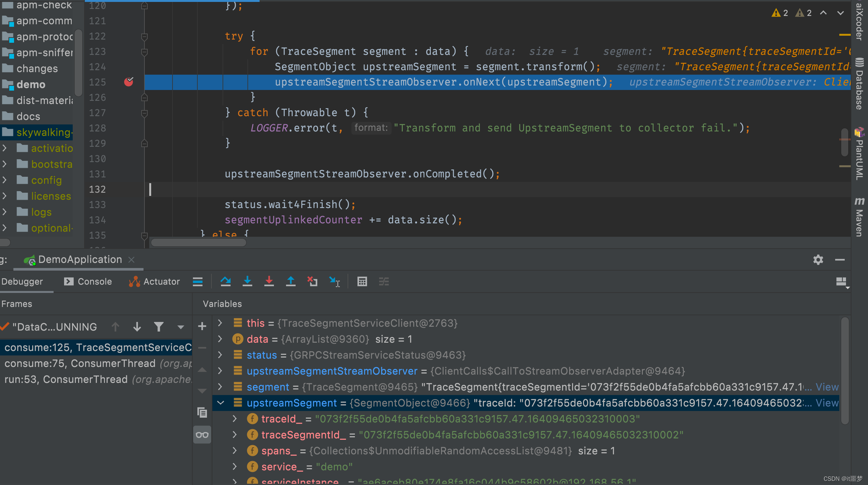Click the Step Into debugger icon
Screen dimensions: 868x485
click(x=247, y=281)
